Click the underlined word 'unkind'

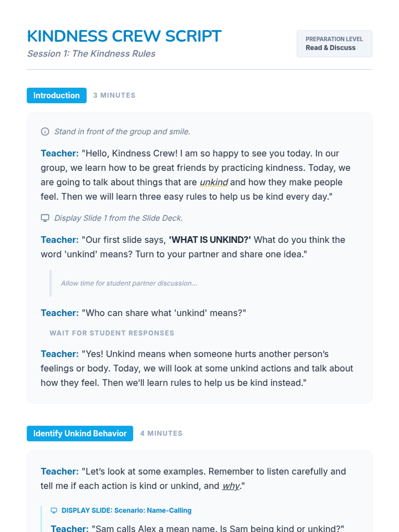tap(214, 182)
